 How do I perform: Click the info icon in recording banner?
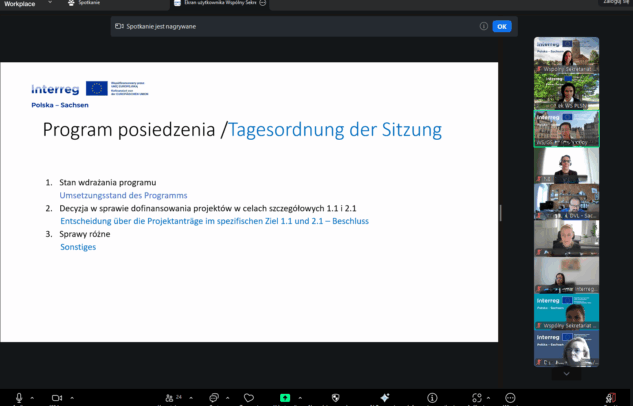pyautogui.click(x=484, y=26)
